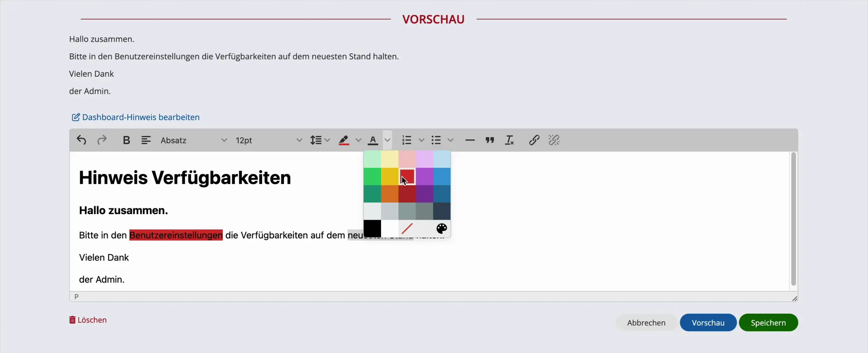Select the orange color swatch
This screenshot has height=353, width=868.
pos(390,194)
